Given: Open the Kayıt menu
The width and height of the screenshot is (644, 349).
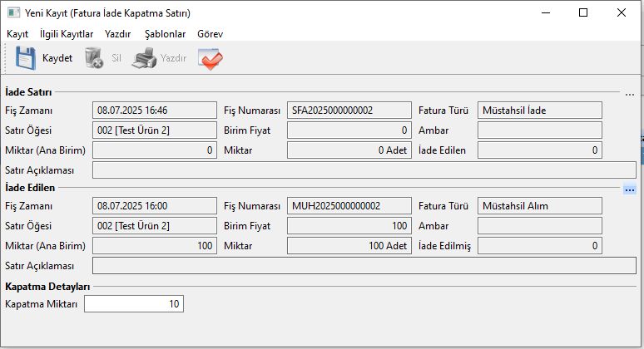Looking at the screenshot, I should click(17, 34).
